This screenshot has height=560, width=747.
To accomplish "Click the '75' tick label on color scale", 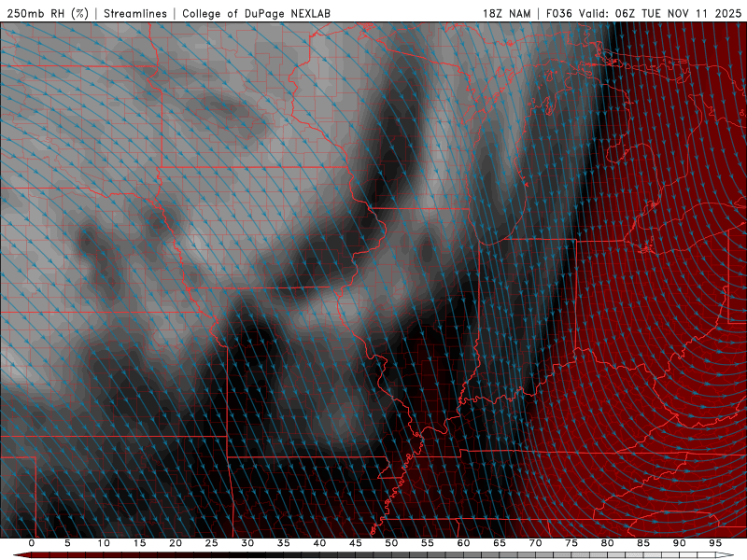I will pos(571,543).
